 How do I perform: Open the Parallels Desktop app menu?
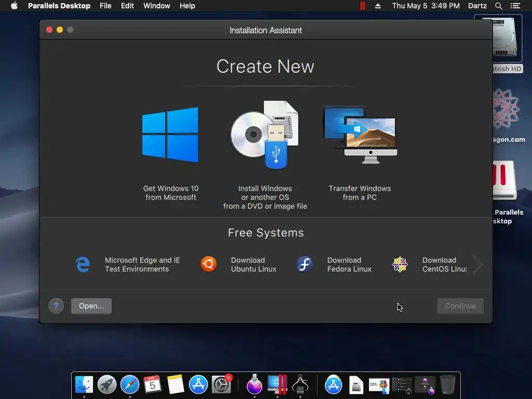tap(59, 6)
